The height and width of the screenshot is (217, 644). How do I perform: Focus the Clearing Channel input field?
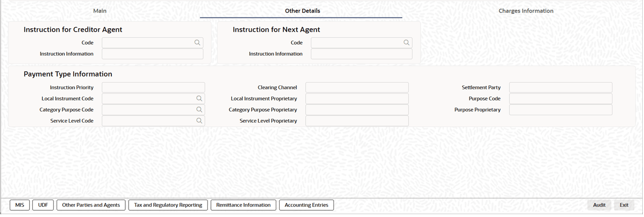pos(357,88)
